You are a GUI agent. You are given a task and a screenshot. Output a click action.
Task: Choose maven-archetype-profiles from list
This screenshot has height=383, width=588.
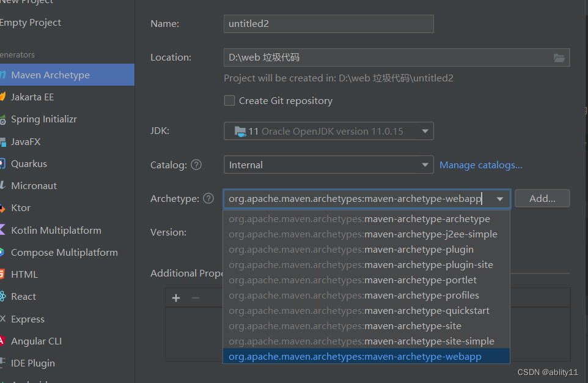[366, 295]
